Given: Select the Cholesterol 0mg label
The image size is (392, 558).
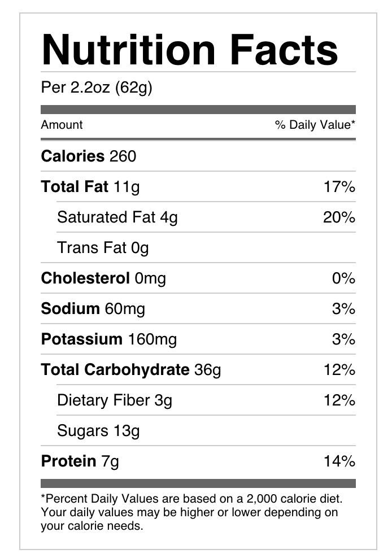Looking at the screenshot, I should tap(103, 278).
